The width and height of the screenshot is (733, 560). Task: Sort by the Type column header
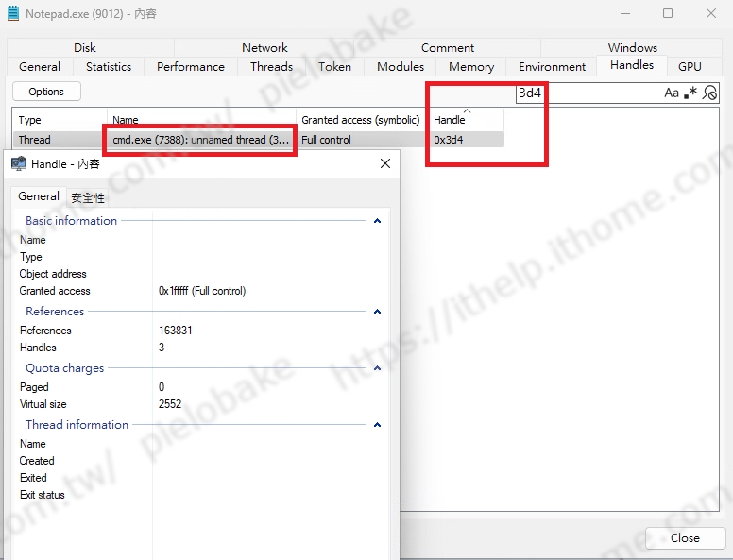(x=60, y=120)
